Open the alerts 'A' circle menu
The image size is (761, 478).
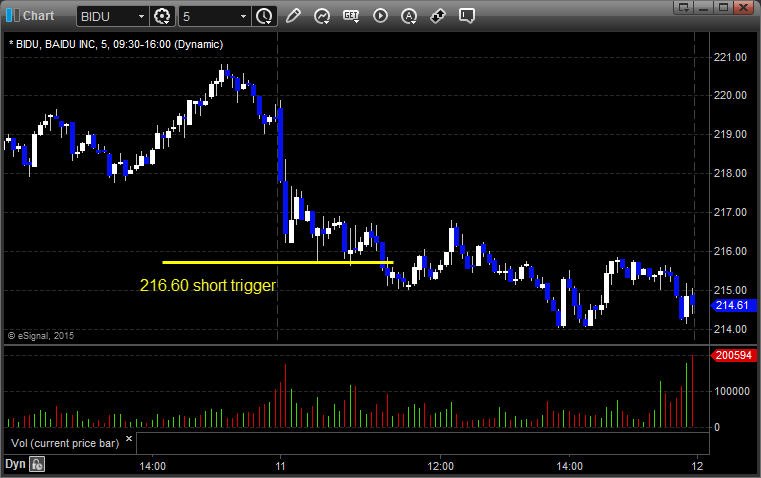tap(409, 16)
